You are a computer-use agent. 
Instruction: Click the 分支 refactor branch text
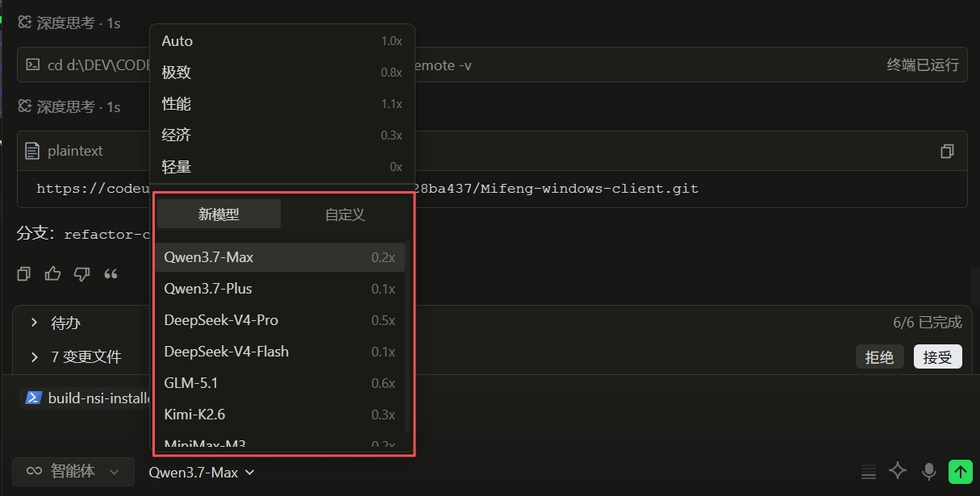83,235
